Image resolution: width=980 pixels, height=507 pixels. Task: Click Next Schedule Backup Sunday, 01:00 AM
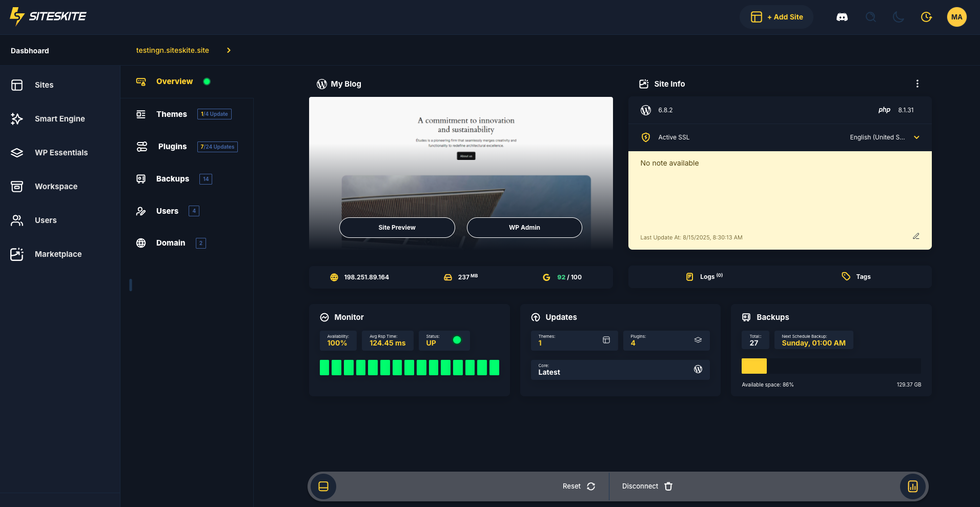pyautogui.click(x=813, y=340)
